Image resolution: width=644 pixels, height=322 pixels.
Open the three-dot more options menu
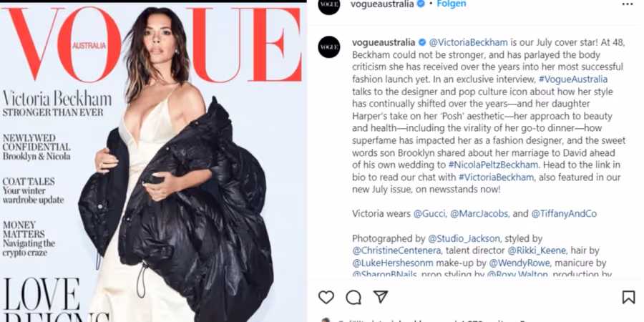(628, 4)
